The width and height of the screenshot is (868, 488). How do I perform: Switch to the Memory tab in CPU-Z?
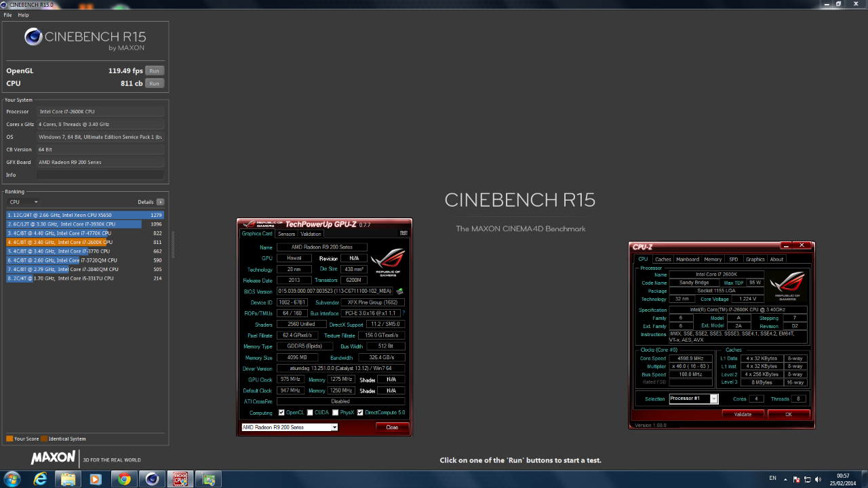[x=713, y=259]
